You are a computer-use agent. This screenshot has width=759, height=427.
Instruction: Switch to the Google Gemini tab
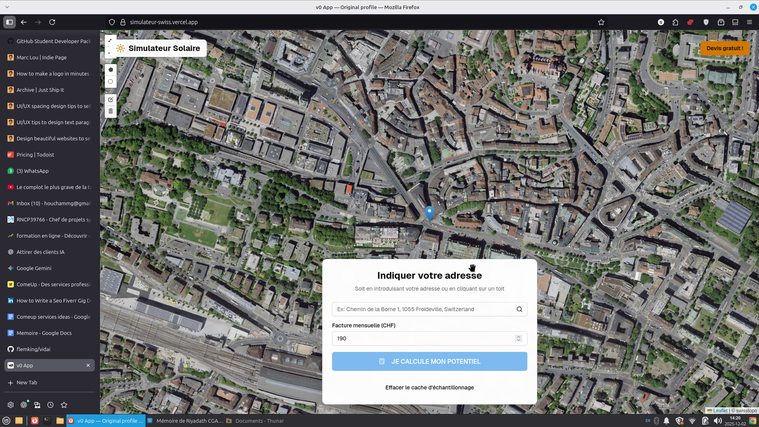pyautogui.click(x=35, y=268)
